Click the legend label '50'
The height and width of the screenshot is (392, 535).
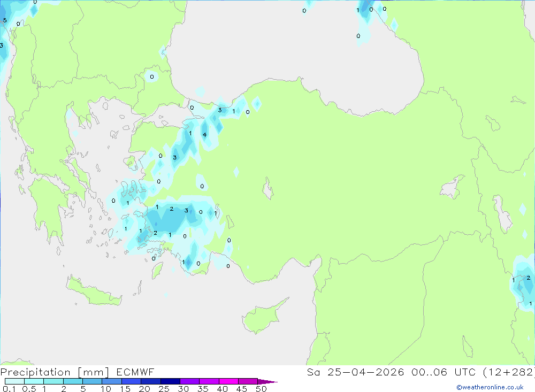click(262, 389)
